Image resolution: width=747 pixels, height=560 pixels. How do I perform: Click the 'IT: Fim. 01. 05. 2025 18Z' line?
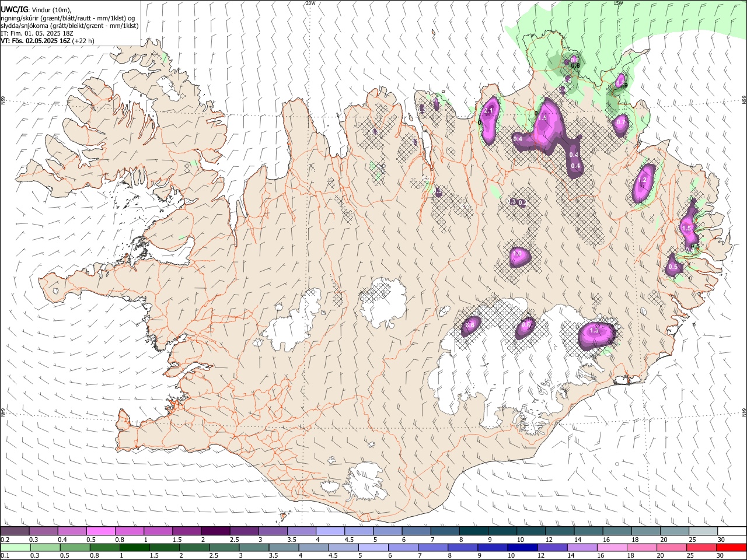click(x=37, y=33)
